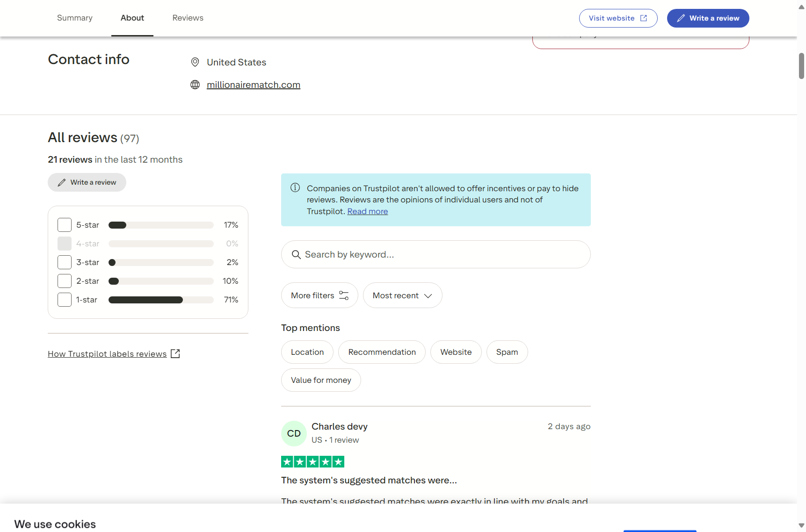This screenshot has height=532, width=806.
Task: Click the 5-star rating bar
Action: click(x=161, y=225)
